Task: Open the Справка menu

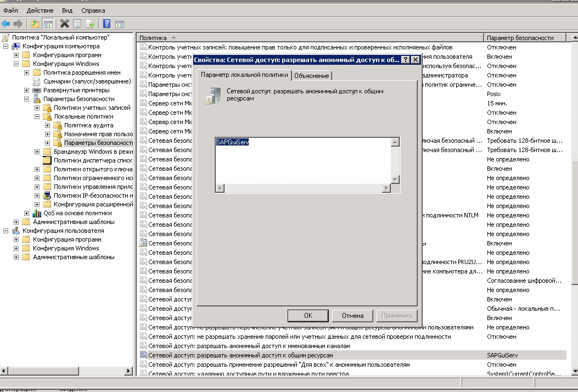Action: [93, 10]
